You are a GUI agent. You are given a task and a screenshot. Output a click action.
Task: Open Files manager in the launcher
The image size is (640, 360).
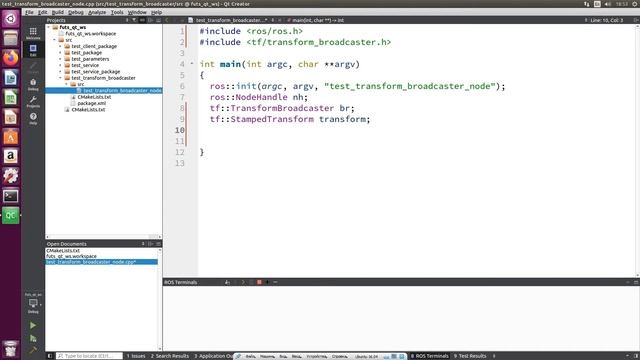[x=11, y=38]
